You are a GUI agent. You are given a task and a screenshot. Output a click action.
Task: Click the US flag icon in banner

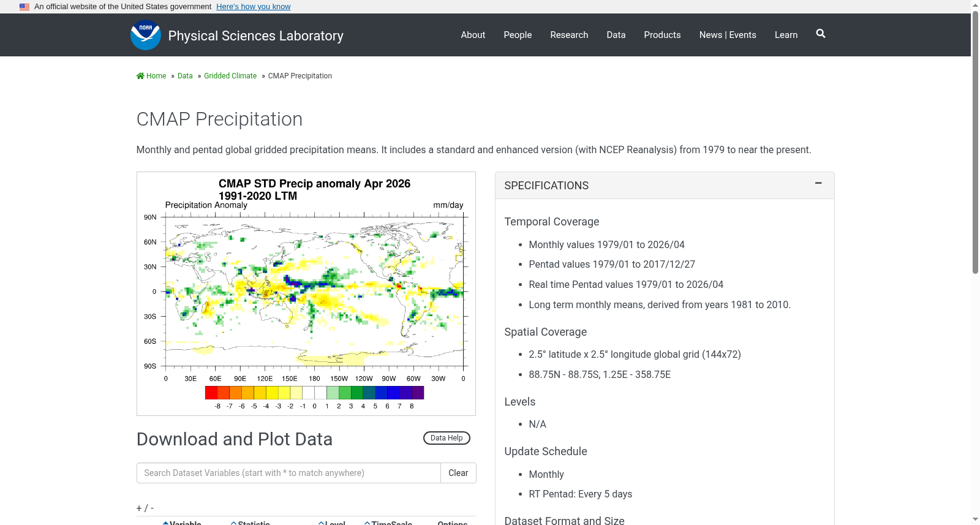click(x=24, y=7)
